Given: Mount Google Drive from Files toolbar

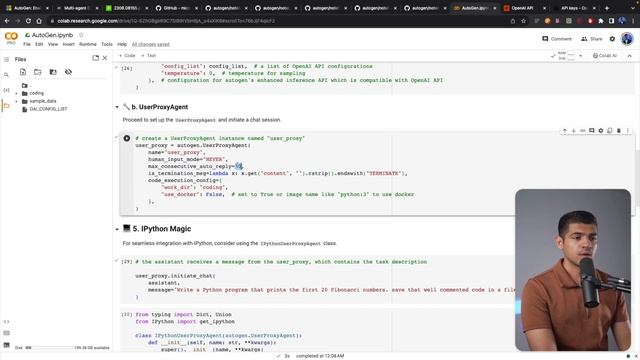Looking at the screenshot, I should [53, 72].
